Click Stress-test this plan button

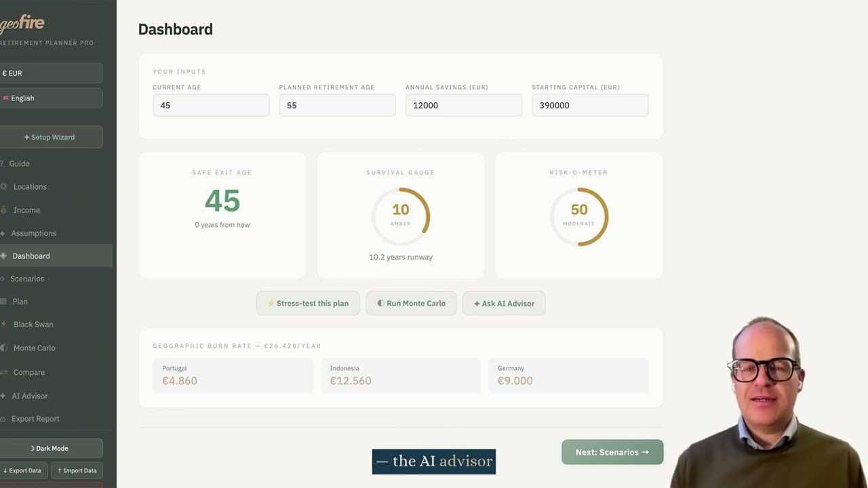tap(308, 303)
